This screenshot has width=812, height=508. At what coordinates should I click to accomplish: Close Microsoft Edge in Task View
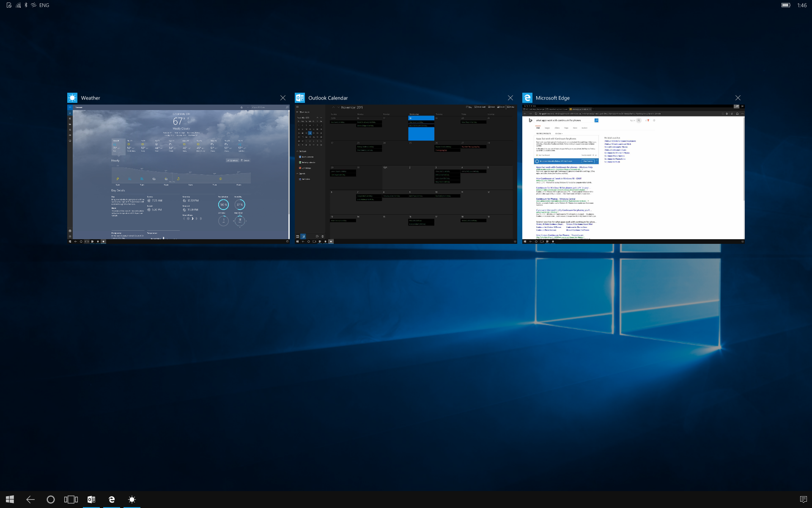[x=738, y=98]
